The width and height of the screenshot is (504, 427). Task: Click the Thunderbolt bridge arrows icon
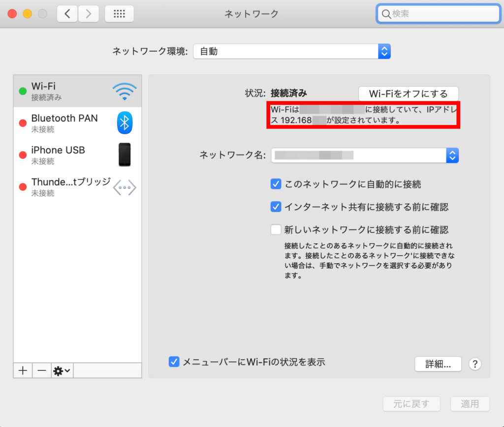click(x=125, y=187)
